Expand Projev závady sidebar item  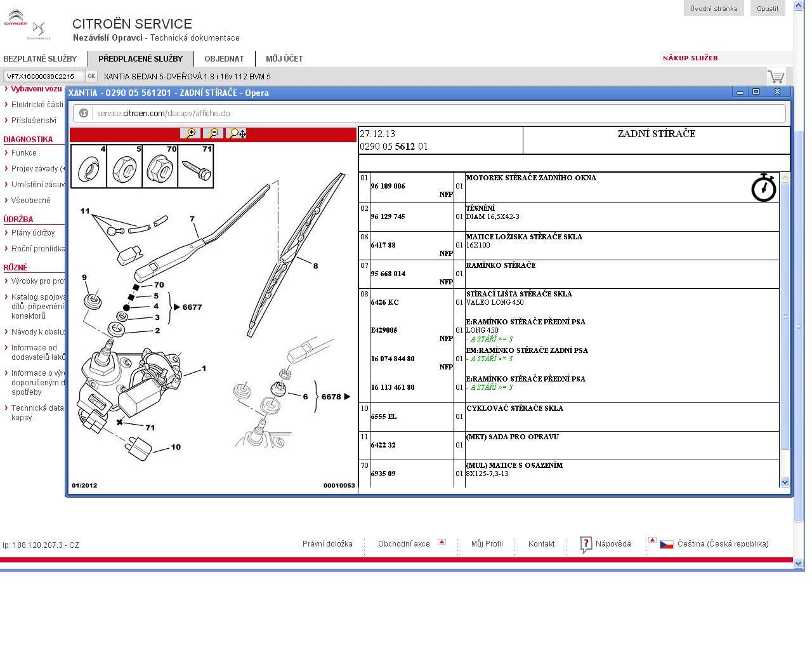[38, 169]
